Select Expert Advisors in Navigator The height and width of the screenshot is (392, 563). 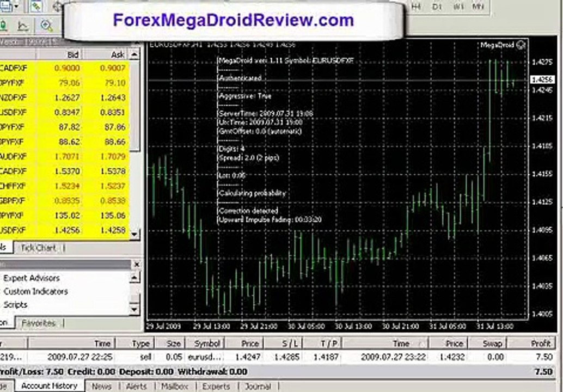tap(32, 278)
